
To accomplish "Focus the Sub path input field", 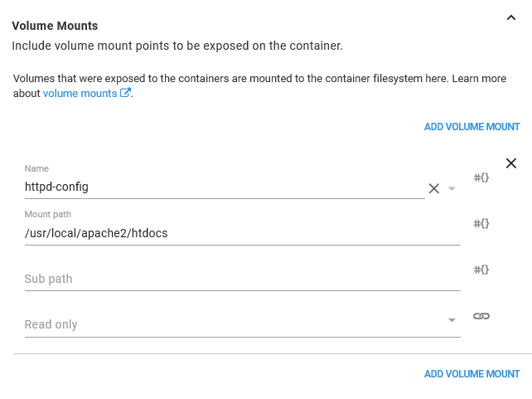I will (x=240, y=279).
